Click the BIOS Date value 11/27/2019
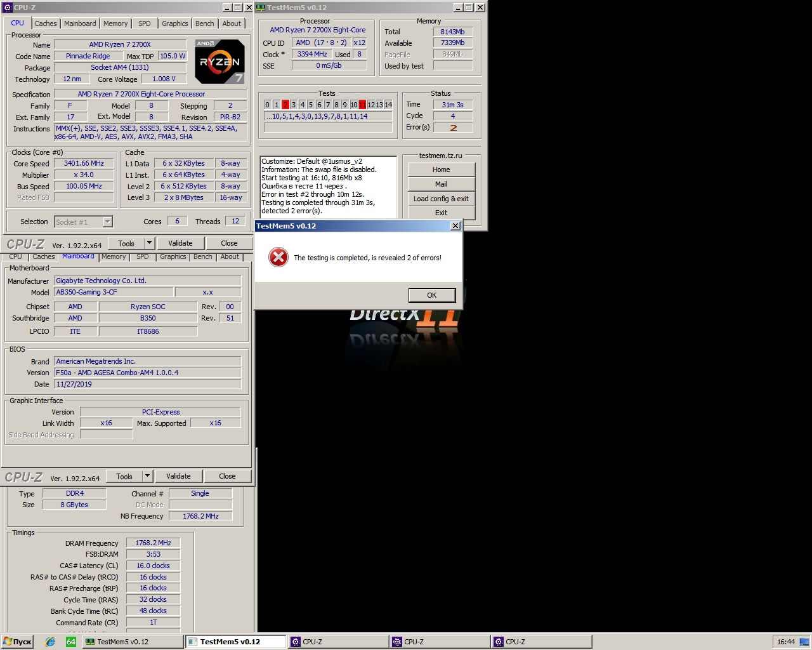This screenshot has height=650, width=812. (x=148, y=384)
